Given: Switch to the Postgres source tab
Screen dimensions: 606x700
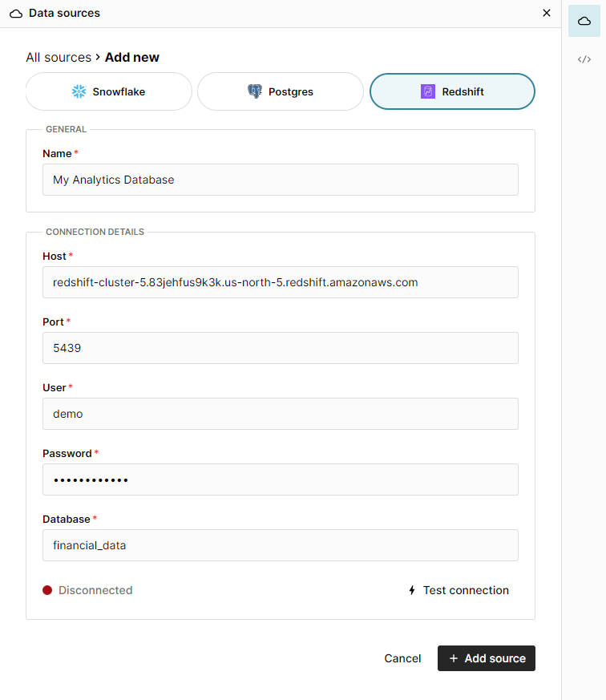Looking at the screenshot, I should coord(280,91).
